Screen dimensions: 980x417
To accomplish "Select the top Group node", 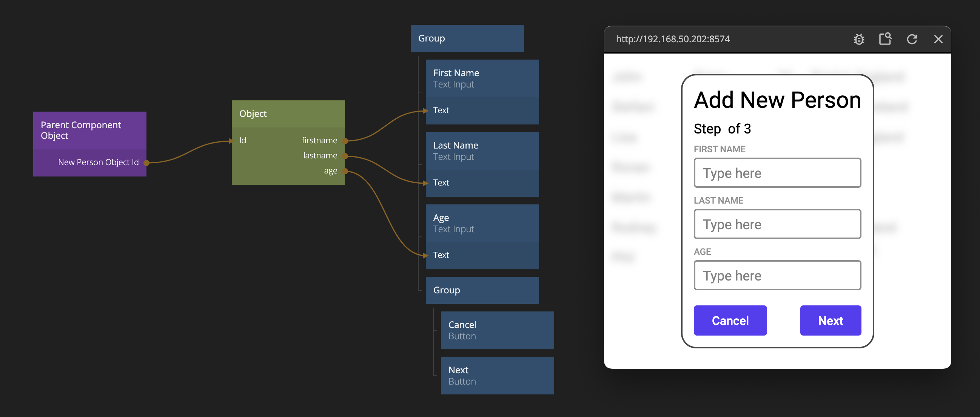I will tap(467, 38).
